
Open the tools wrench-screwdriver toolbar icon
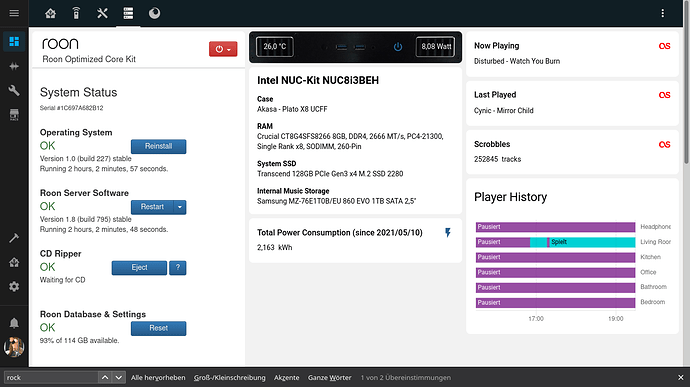tap(102, 13)
